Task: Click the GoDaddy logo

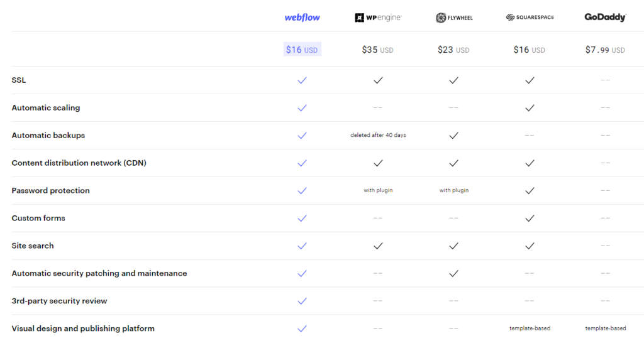Action: tap(605, 18)
